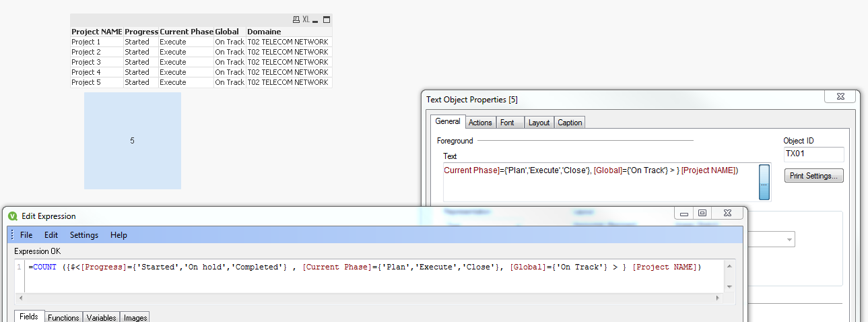The width and height of the screenshot is (868, 322).
Task: Open the Help menu in Edit Expression
Action: [x=119, y=235]
